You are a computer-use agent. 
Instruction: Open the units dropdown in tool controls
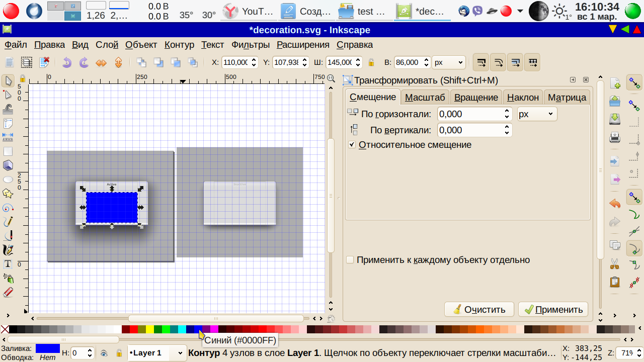point(449,62)
